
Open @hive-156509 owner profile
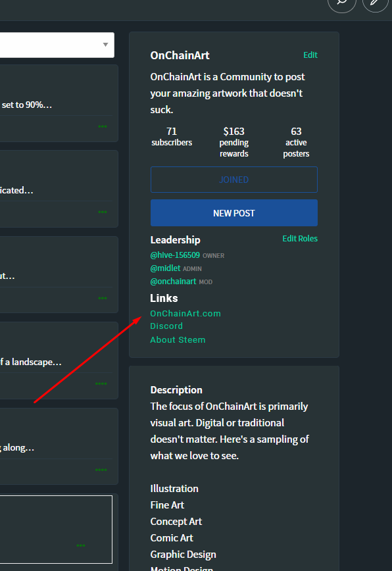tap(175, 255)
